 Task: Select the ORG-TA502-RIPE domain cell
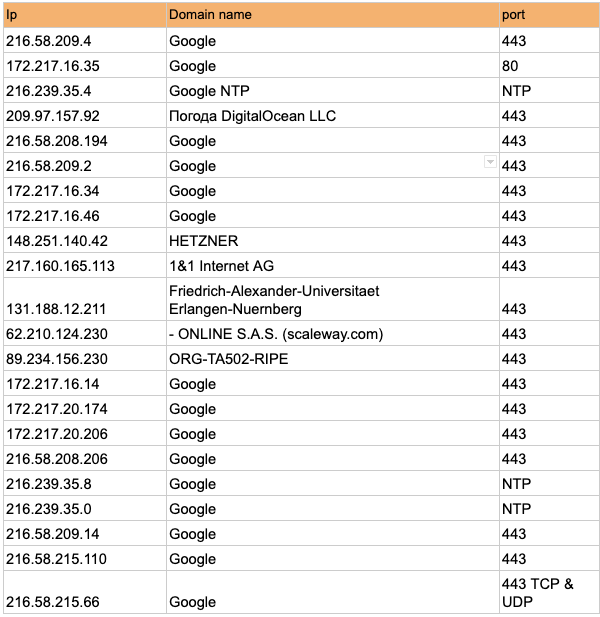tap(331, 359)
